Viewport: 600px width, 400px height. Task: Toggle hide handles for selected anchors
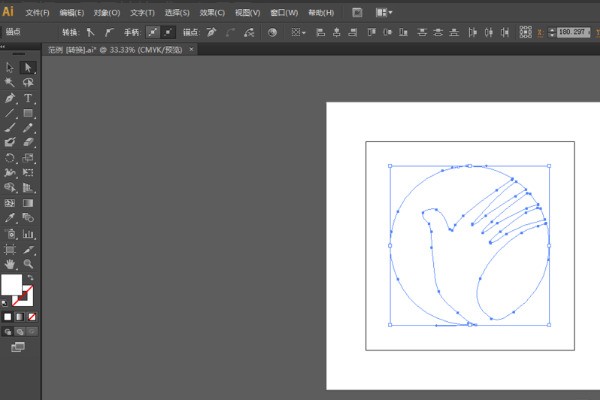point(168,32)
